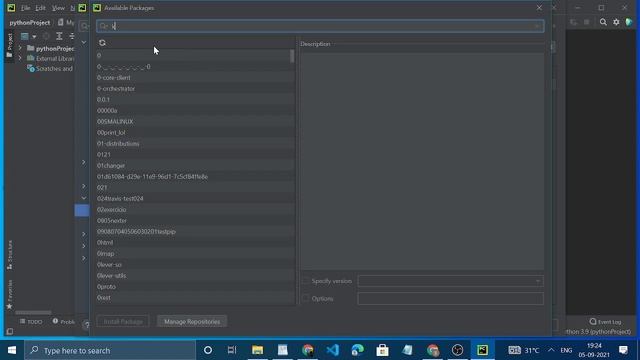
Task: Click the Expand All icon in Project toolbar
Action: tap(59, 36)
